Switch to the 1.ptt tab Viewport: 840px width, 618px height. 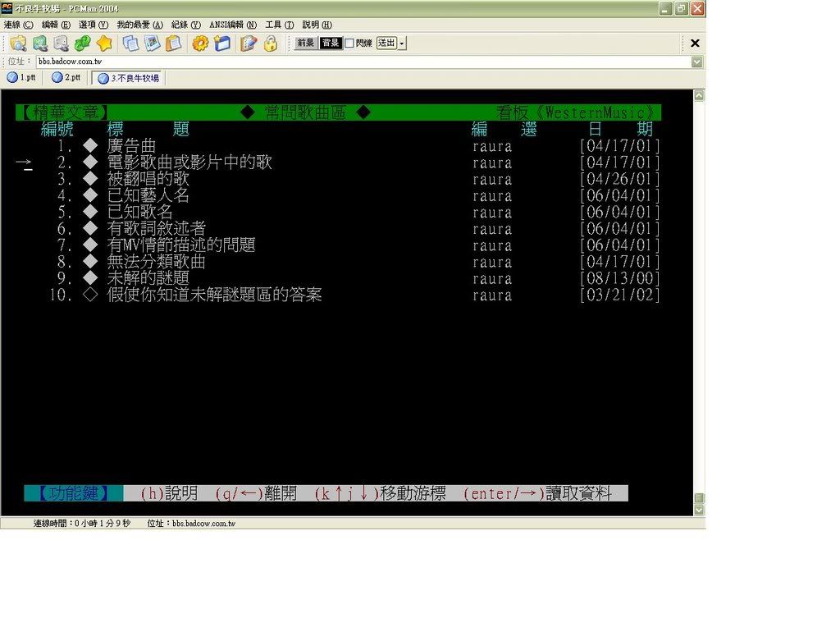pyautogui.click(x=22, y=78)
